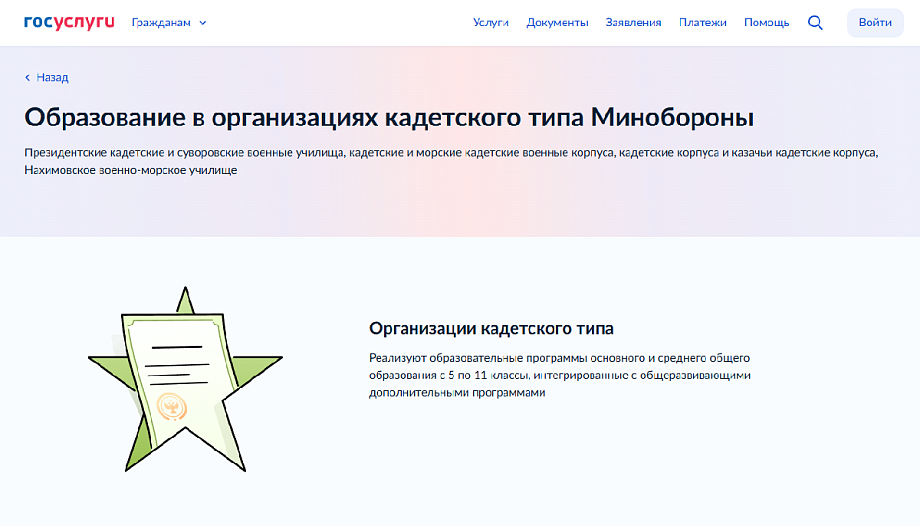
Task: Click heading Образование в организациях кадетского типа Минобороны
Action: click(x=388, y=117)
